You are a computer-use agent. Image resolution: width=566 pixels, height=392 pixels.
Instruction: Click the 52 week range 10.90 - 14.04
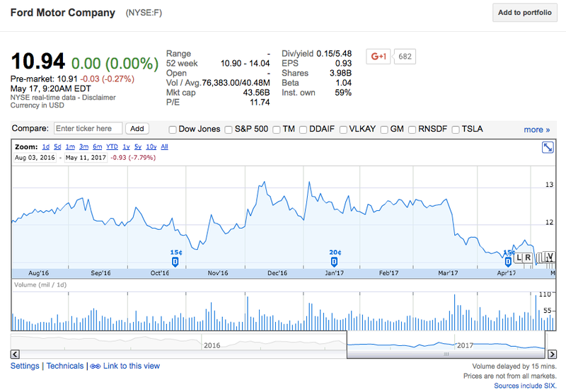click(245, 64)
